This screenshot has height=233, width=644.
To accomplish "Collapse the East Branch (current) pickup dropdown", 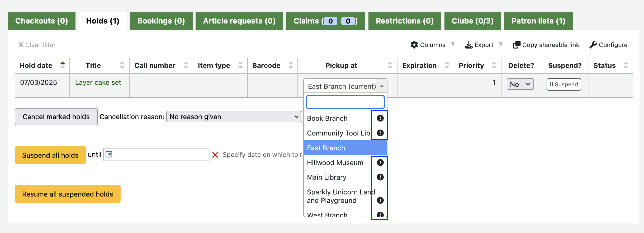I will 345,86.
